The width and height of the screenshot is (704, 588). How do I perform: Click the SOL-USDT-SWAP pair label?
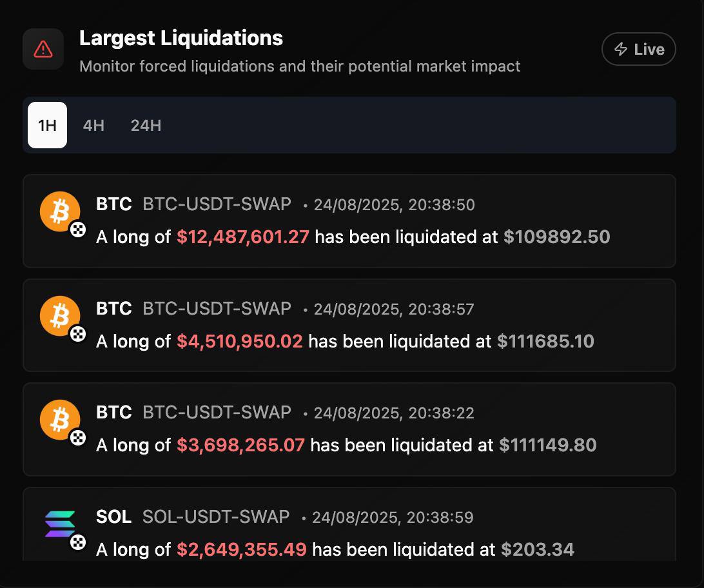216,517
